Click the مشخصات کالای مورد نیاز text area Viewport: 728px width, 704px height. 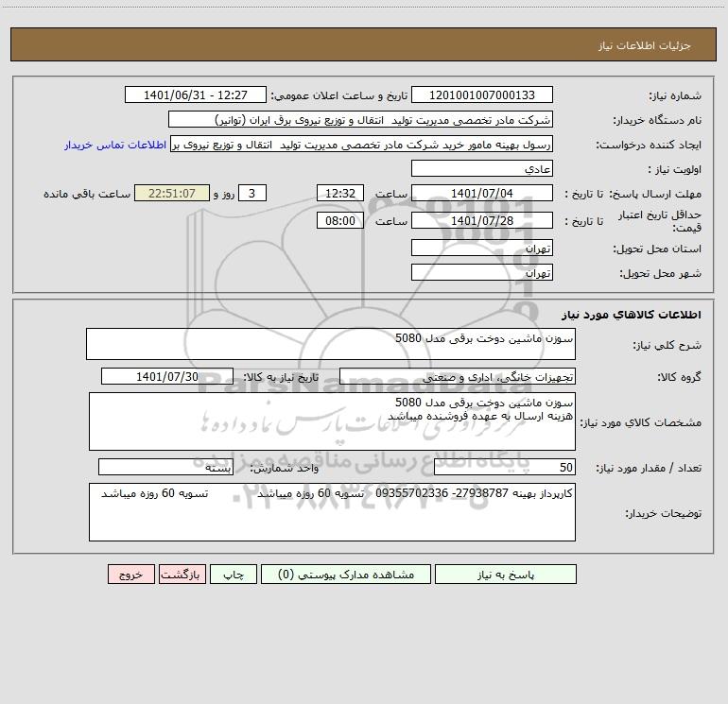click(x=332, y=421)
